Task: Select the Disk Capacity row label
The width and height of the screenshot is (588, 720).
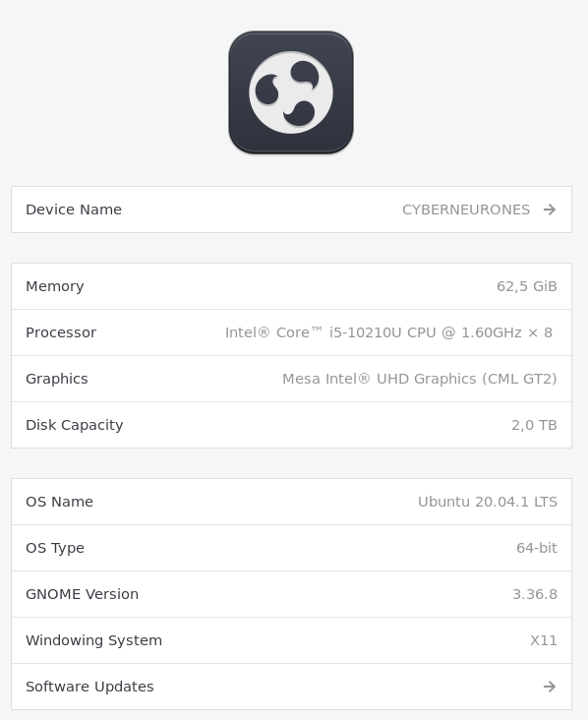Action: [x=75, y=425]
